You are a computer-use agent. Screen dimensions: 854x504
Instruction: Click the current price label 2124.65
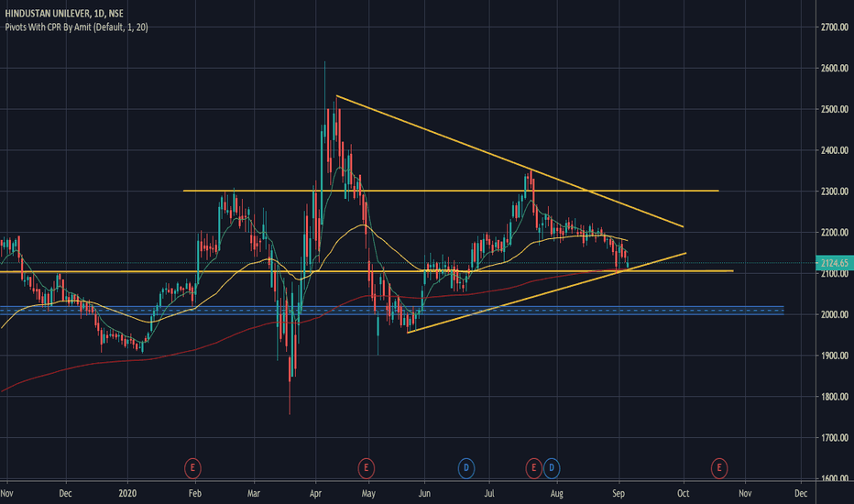[835, 263]
